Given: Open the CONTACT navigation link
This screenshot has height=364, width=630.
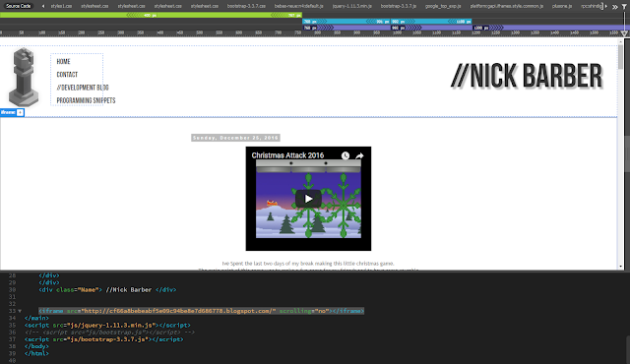Looking at the screenshot, I should click(x=67, y=75).
